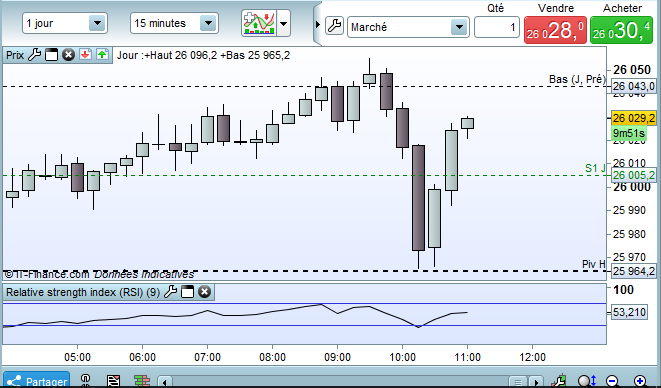661x388 pixels.
Task: Click vertical zoom magnifier with blue arrows
Action: tap(587, 381)
